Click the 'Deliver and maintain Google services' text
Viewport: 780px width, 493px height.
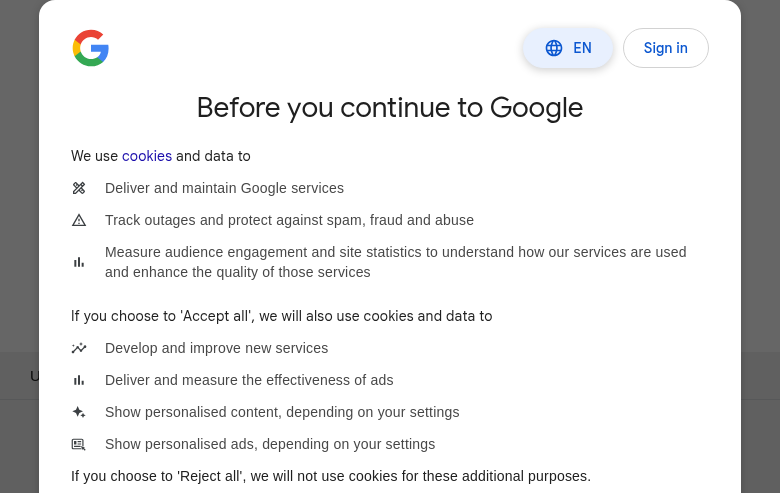tap(224, 188)
